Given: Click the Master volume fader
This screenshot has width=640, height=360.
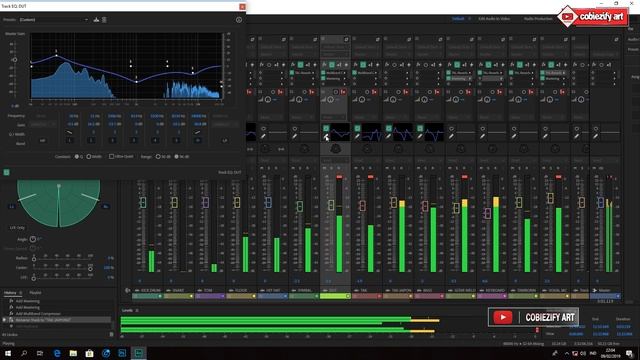Looking at the screenshot, I should [600, 202].
